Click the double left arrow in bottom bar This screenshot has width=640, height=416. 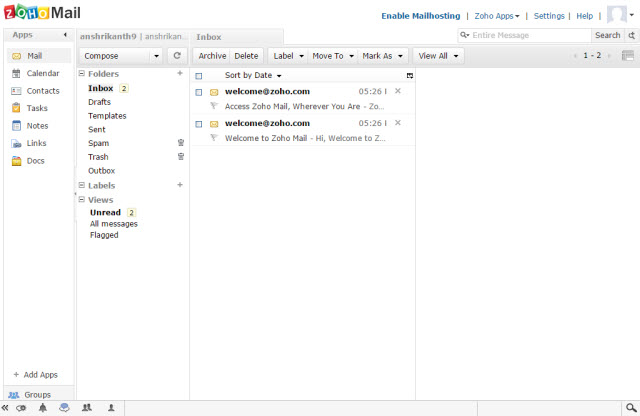[5, 407]
